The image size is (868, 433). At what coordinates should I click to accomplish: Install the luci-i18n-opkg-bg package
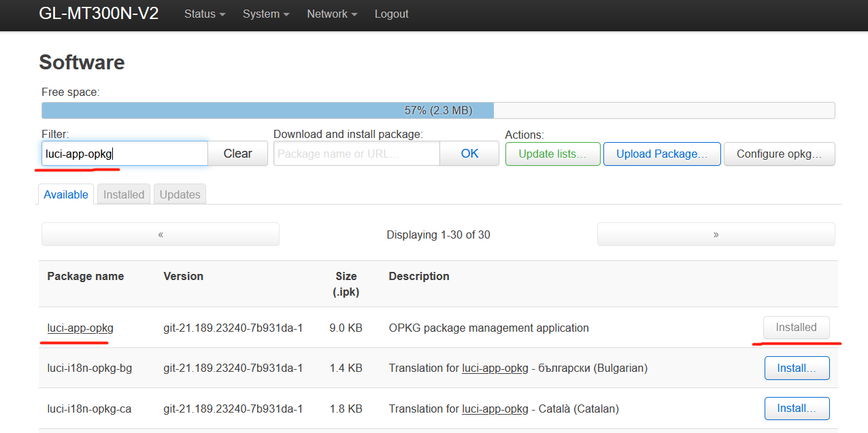pos(797,368)
